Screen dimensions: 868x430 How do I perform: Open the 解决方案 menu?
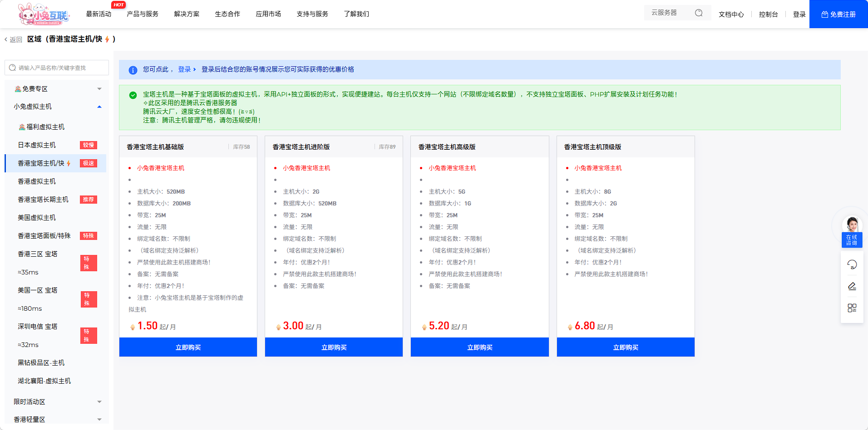[x=187, y=14]
